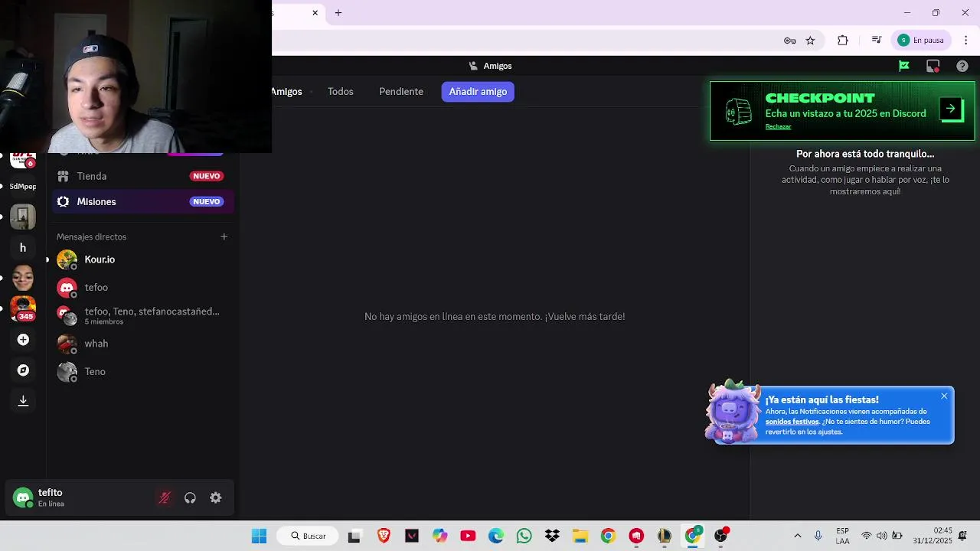
Task: Click the Checkpoint banner arrow button
Action: click(x=951, y=109)
